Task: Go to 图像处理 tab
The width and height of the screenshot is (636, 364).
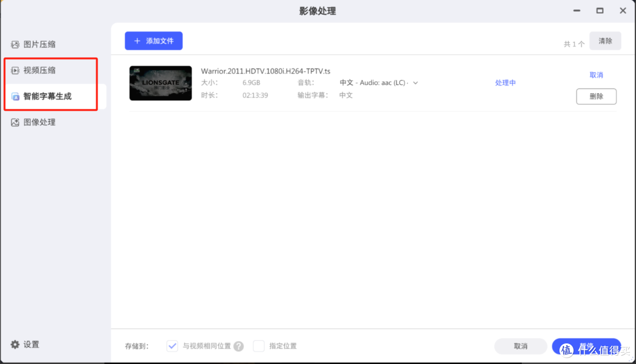Action: [39, 122]
